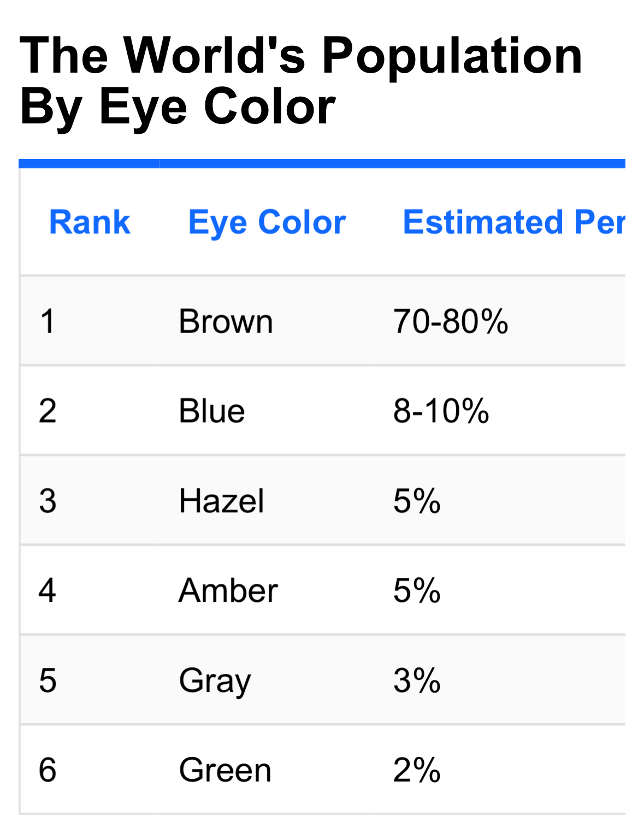Click the Rank column header
The height and width of the screenshot is (823, 644).
90,222
